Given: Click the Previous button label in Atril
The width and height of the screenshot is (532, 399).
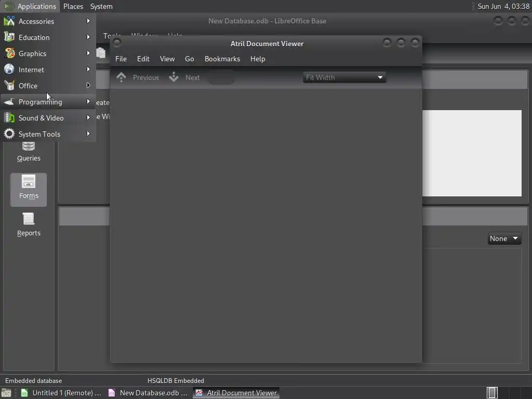Looking at the screenshot, I should (146, 78).
